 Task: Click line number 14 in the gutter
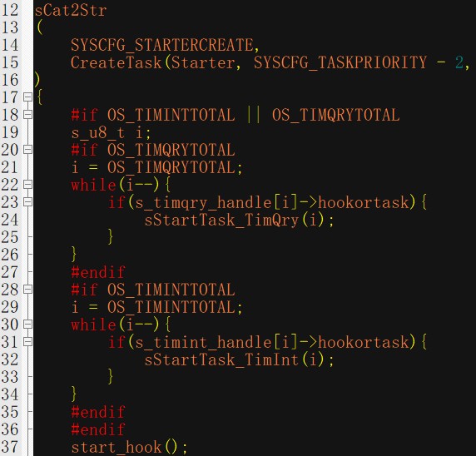click(x=10, y=45)
